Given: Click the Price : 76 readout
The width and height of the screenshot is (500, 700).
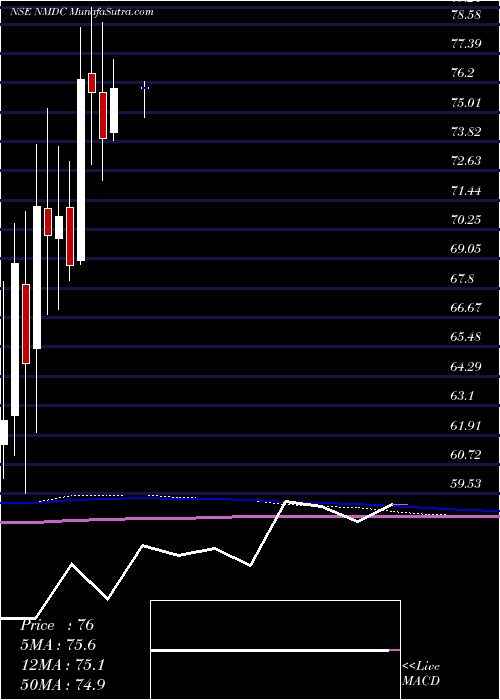Looking at the screenshot, I should coord(57,625).
